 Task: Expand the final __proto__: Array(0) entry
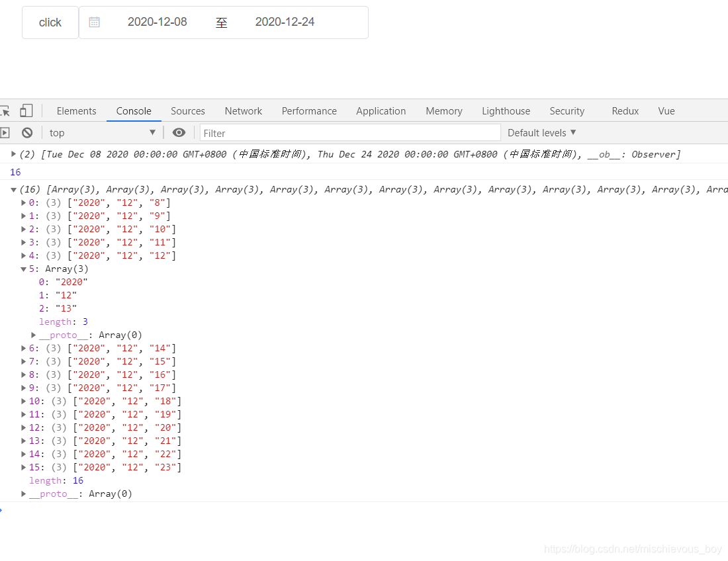(23, 494)
